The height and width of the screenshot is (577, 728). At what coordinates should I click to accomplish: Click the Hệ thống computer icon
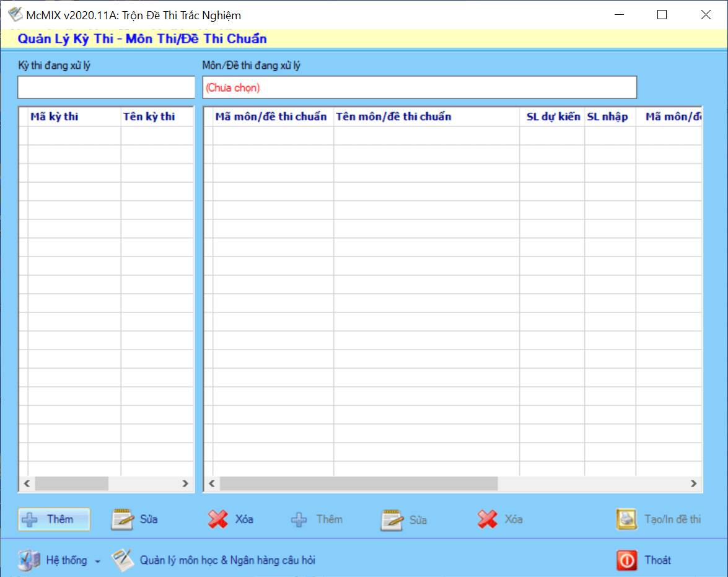click(29, 560)
